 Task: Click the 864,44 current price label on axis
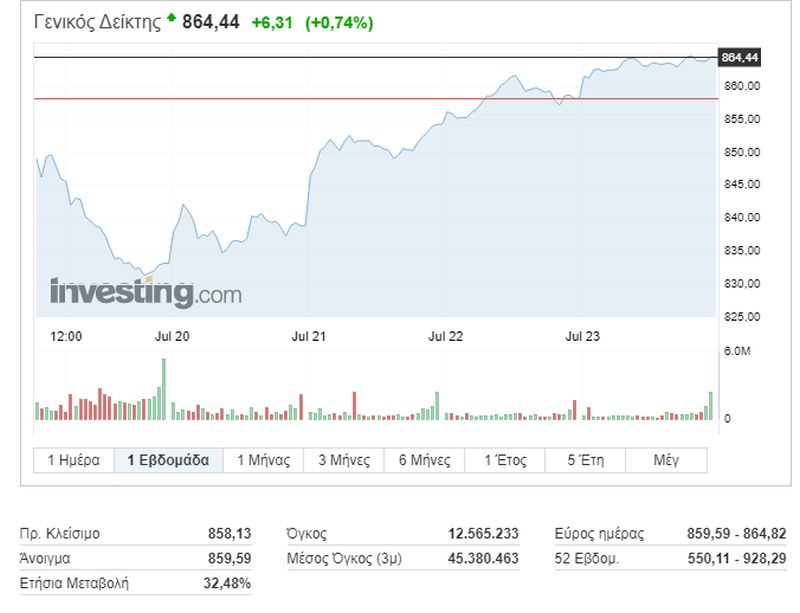(739, 57)
